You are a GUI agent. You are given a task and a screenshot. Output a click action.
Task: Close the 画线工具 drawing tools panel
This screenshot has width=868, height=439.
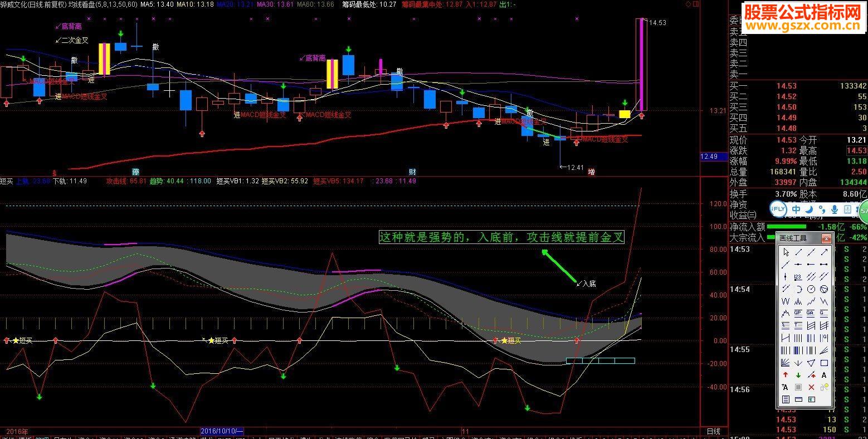[x=827, y=238]
